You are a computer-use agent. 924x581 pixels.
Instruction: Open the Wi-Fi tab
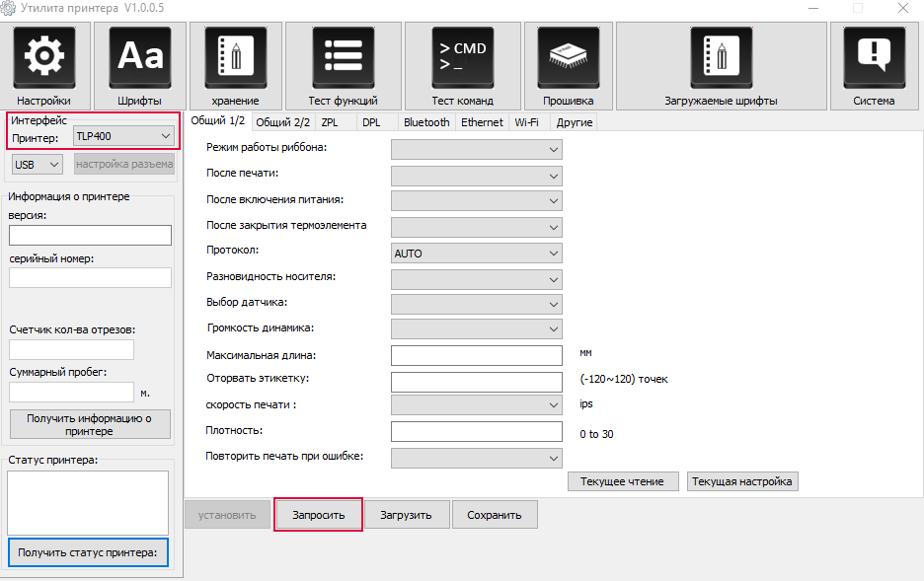[526, 122]
